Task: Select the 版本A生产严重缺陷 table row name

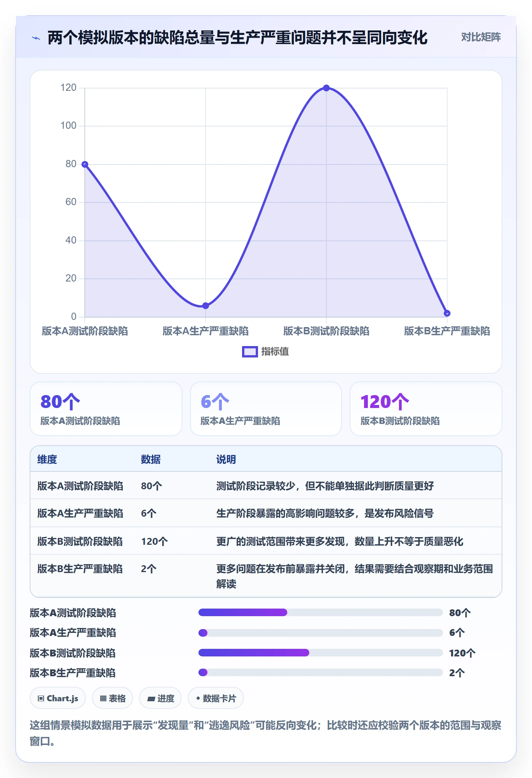Action: [80, 513]
